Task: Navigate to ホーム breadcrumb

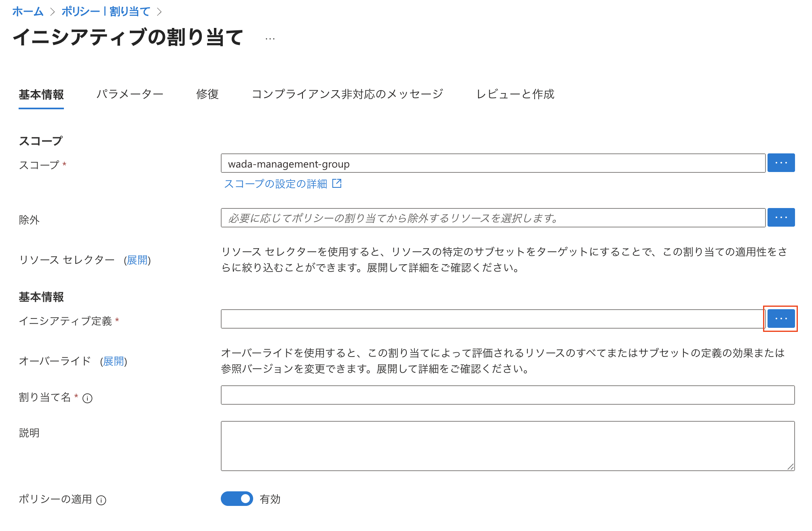Action: coord(28,11)
